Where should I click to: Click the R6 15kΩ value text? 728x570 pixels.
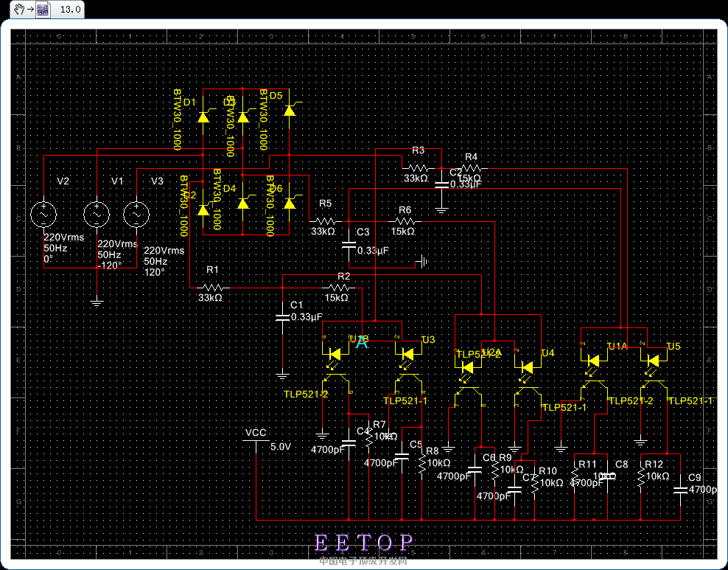(402, 232)
